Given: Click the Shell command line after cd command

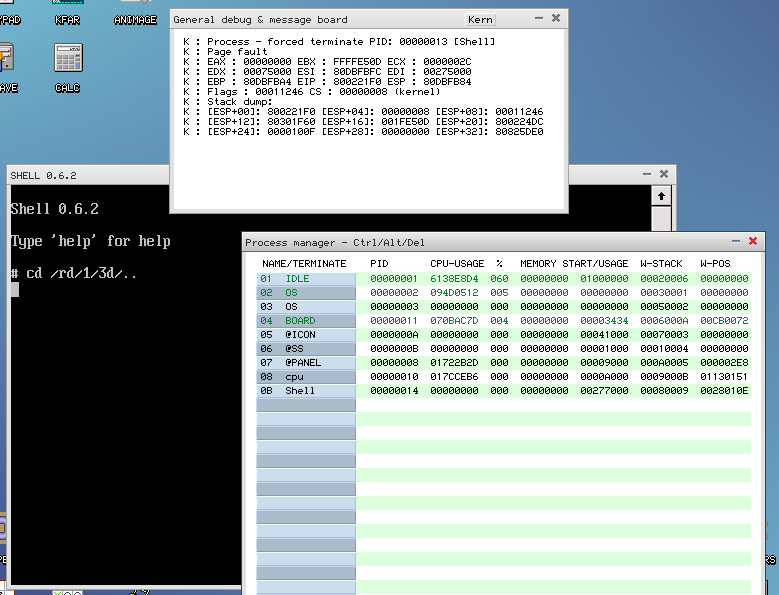Looking at the screenshot, I should [x=14, y=290].
